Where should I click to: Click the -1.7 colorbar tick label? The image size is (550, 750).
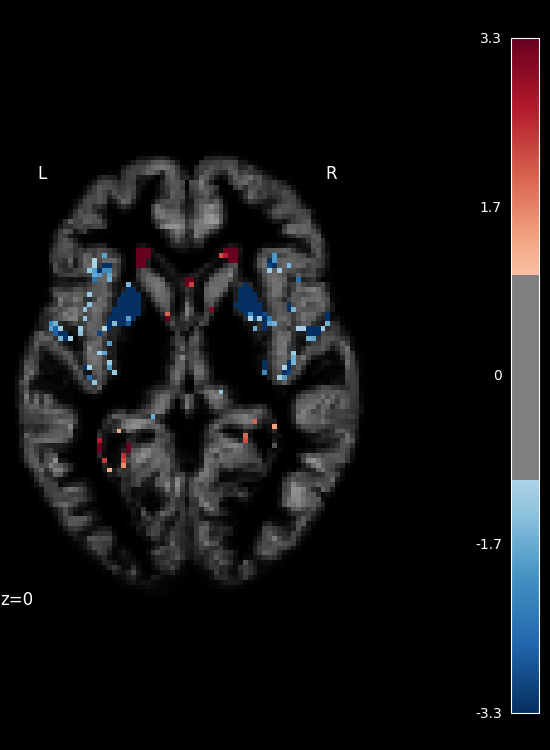tap(488, 544)
